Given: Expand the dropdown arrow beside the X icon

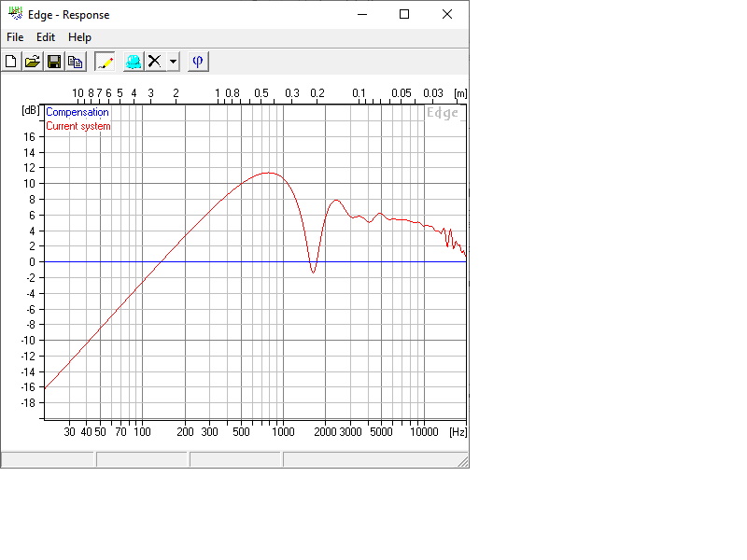Looking at the screenshot, I should [x=174, y=62].
